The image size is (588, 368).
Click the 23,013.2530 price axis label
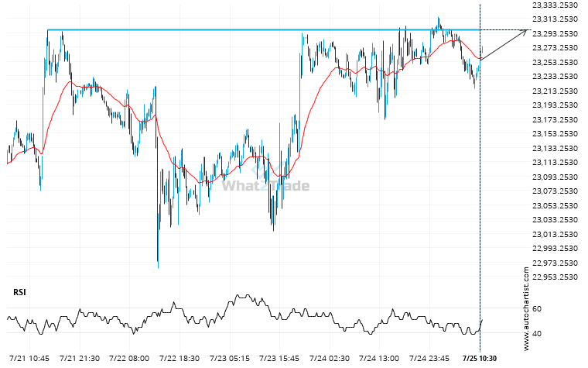click(x=555, y=234)
